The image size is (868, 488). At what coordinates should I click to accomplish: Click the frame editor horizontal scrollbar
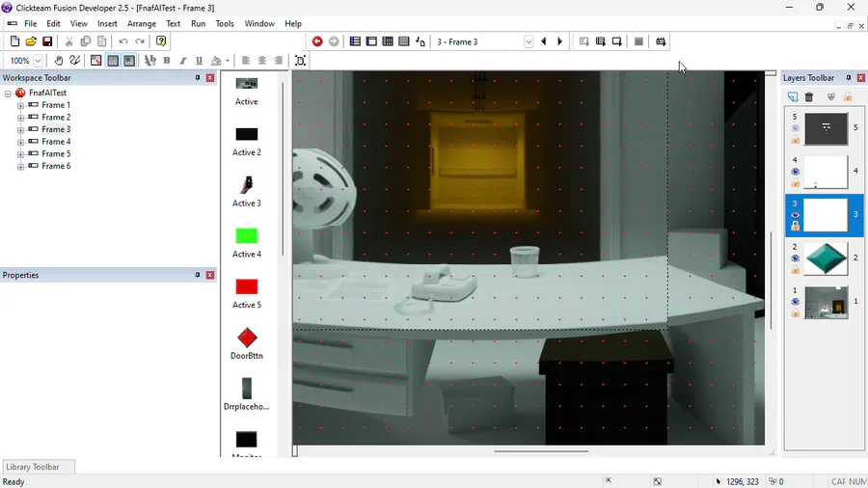[541, 451]
